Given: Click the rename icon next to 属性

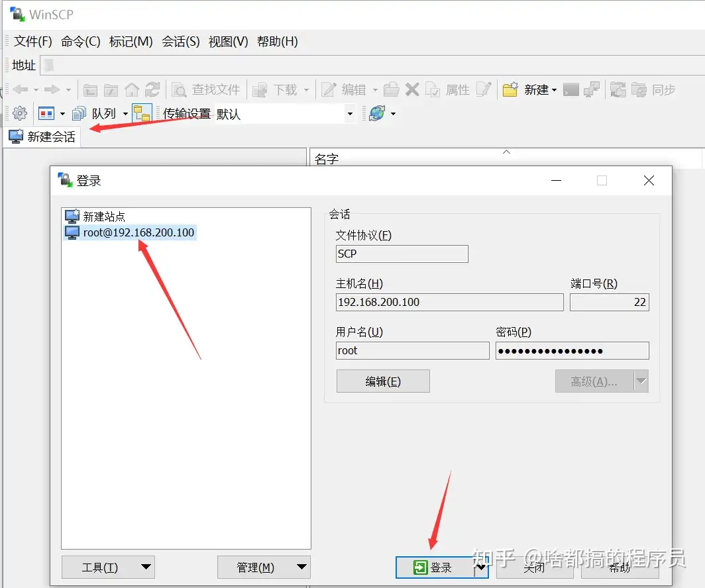Looking at the screenshot, I should tap(484, 89).
